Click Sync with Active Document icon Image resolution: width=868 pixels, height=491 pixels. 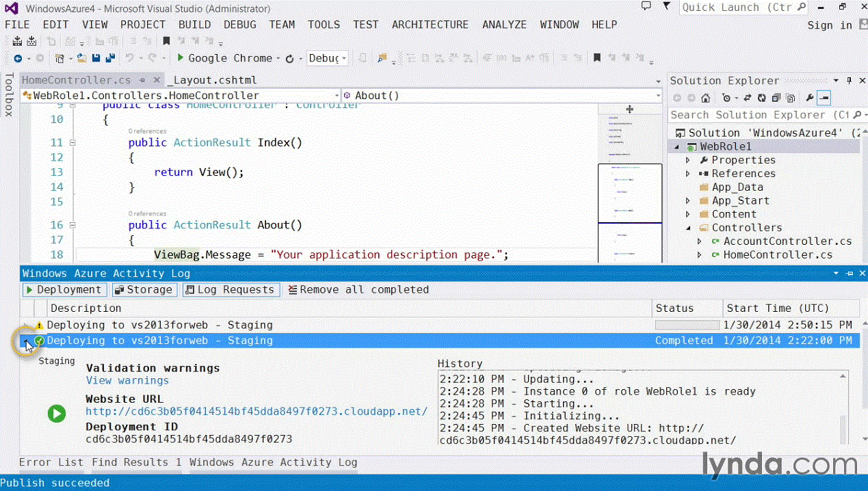click(x=748, y=98)
